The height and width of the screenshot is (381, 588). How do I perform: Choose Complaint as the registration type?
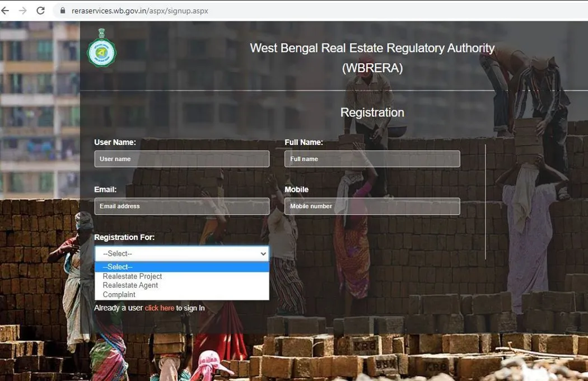pyautogui.click(x=119, y=295)
